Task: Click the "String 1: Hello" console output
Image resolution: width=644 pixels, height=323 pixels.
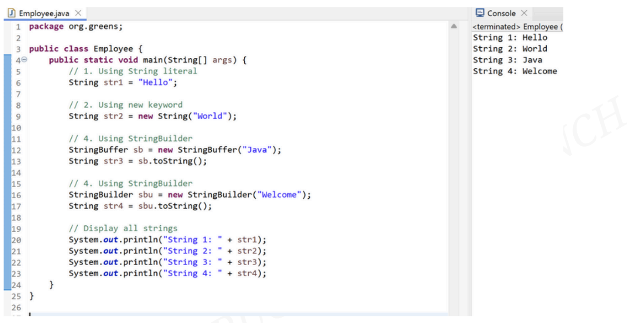Action: pos(510,38)
